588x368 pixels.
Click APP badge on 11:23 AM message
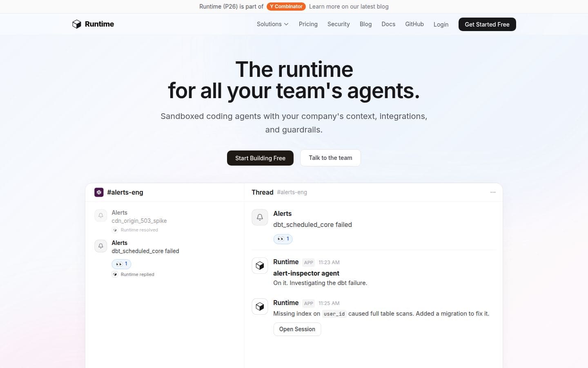309,263
